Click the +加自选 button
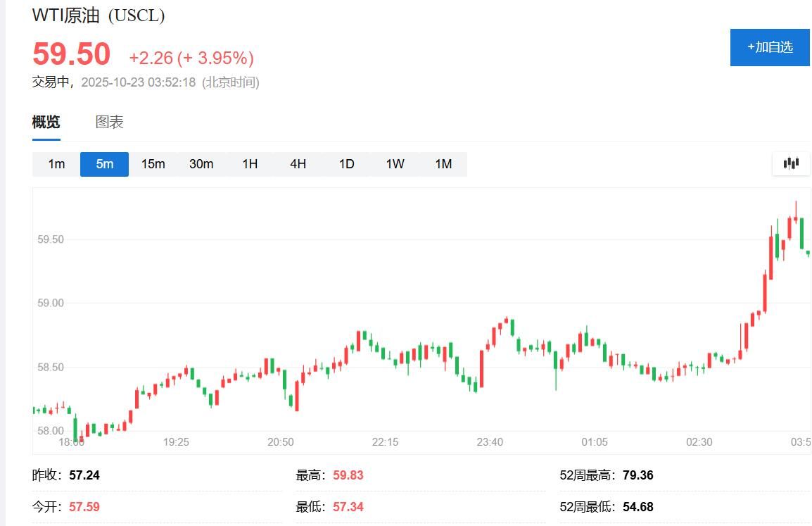Screen dimensions: 812x526 click(x=770, y=48)
